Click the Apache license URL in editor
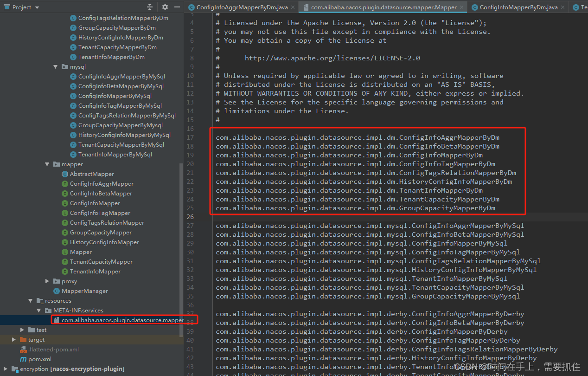The image size is (588, 376). pyautogui.click(x=332, y=58)
